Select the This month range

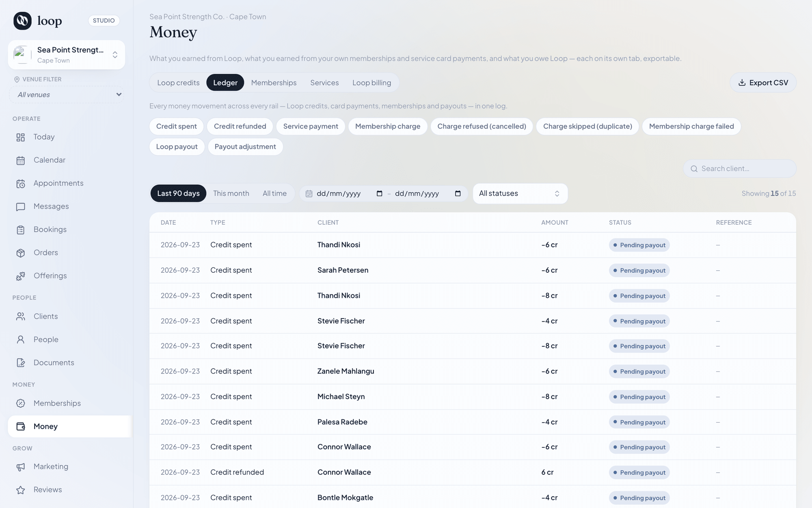pos(231,193)
